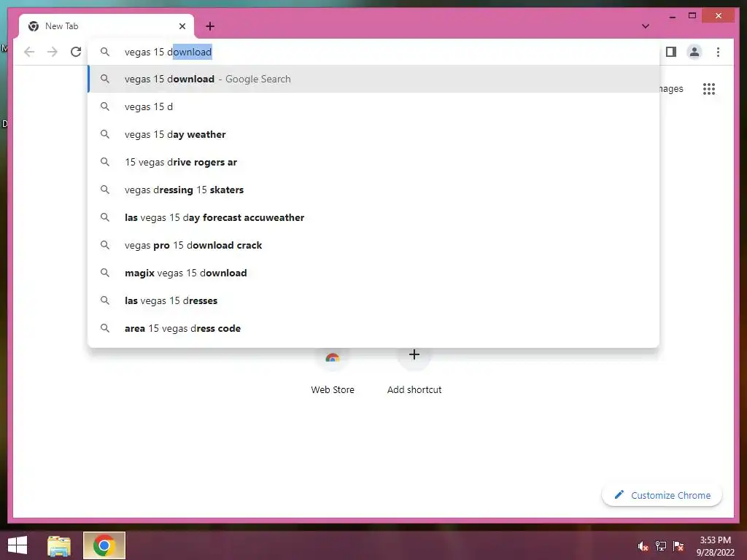This screenshot has width=747, height=560.
Task: Click the muted volume tray icon
Action: [x=643, y=546]
